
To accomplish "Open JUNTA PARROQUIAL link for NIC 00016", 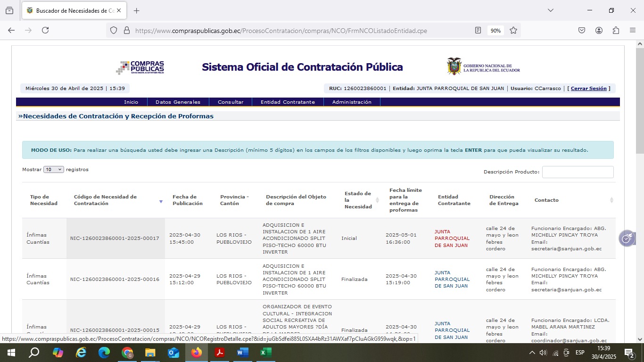I will point(452,279).
